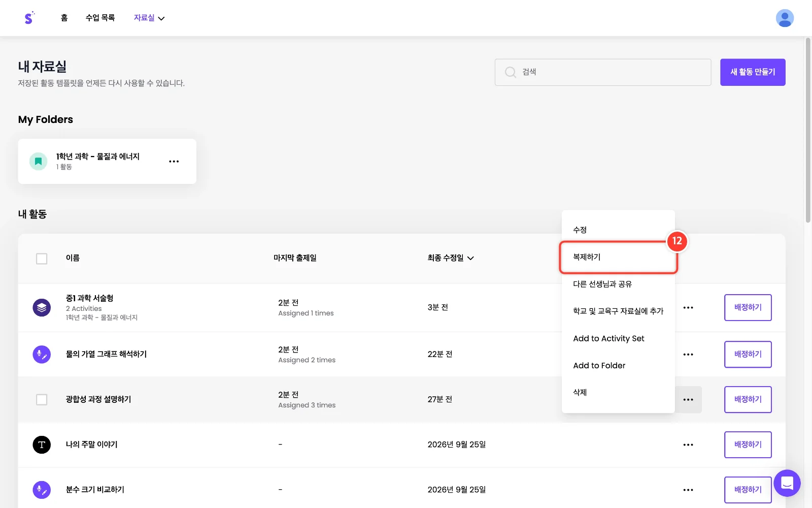The height and width of the screenshot is (508, 812).
Task: Sort by 최종 수정일 column
Action: (451, 258)
